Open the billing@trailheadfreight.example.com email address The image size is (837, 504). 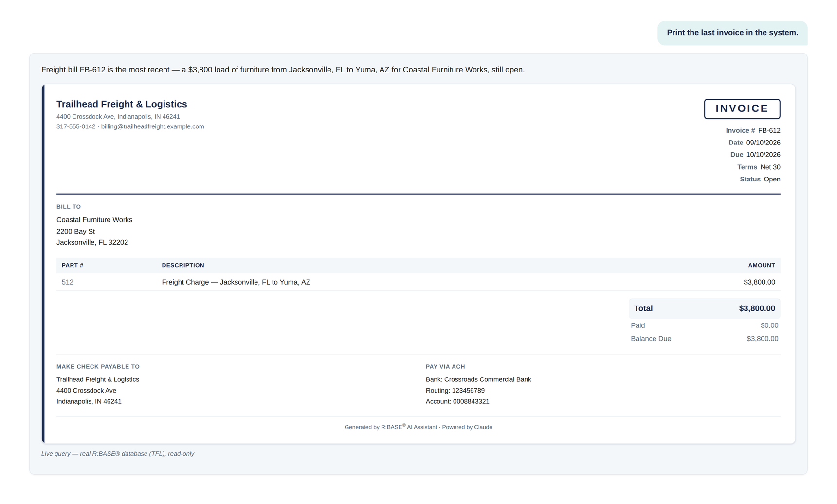(152, 126)
